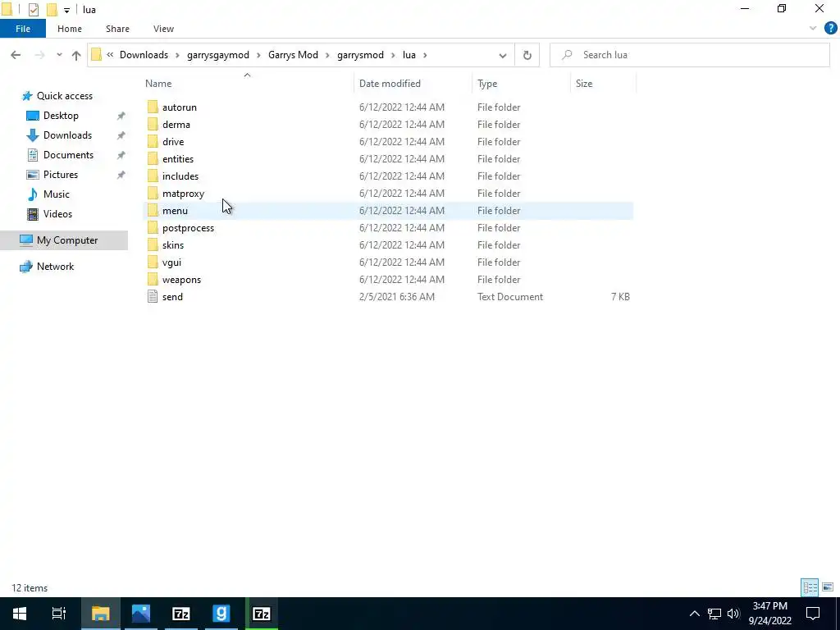
Task: Go up one folder level arrow
Action: [76, 55]
